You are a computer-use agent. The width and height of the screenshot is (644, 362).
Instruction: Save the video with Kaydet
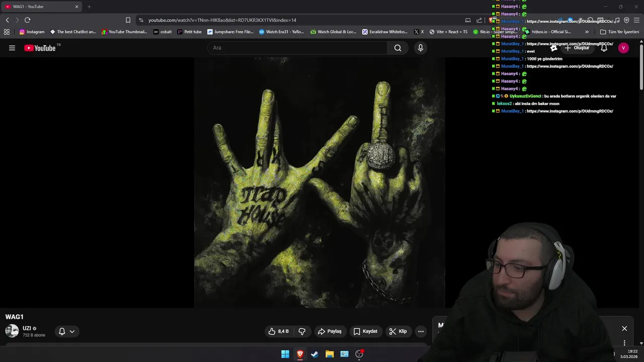pos(365,331)
